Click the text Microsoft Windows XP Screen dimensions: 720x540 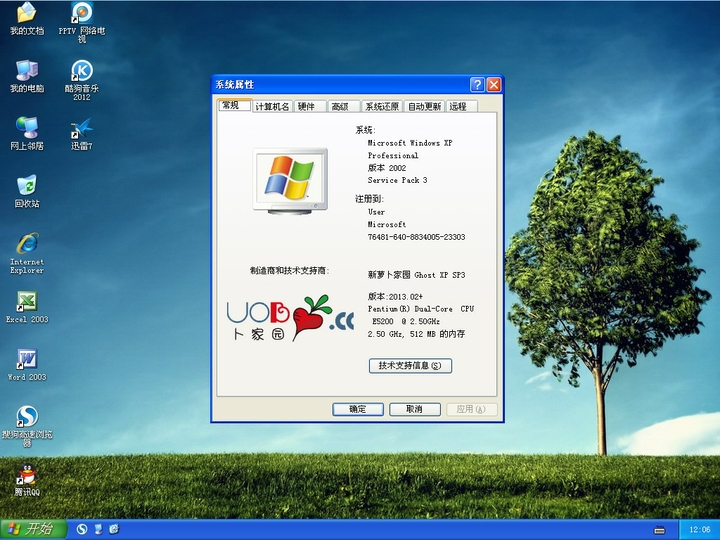410,143
